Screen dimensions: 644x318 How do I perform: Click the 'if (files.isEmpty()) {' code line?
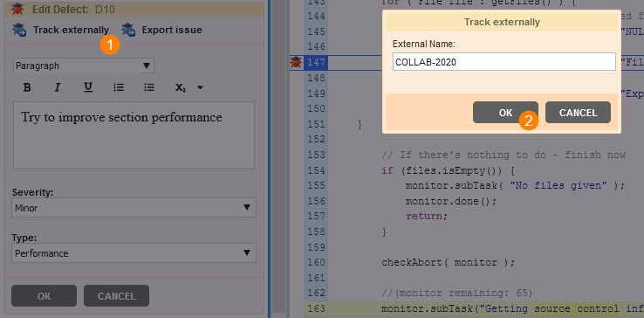point(448,170)
